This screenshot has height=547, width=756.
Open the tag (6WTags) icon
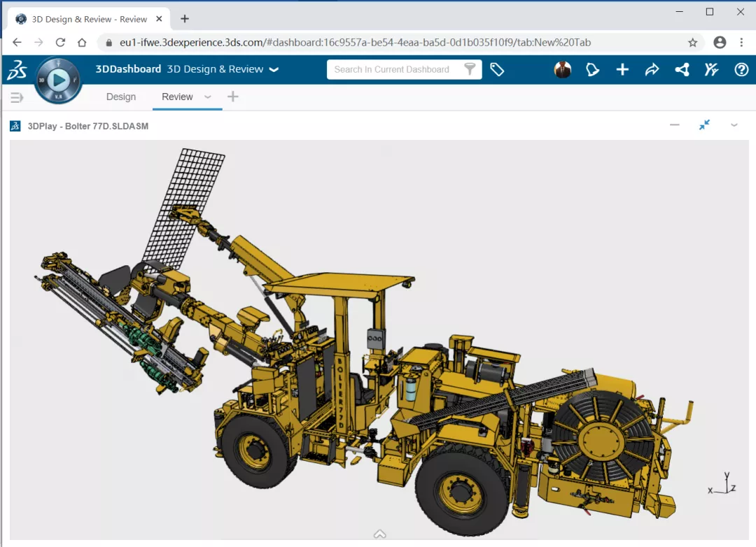(497, 69)
